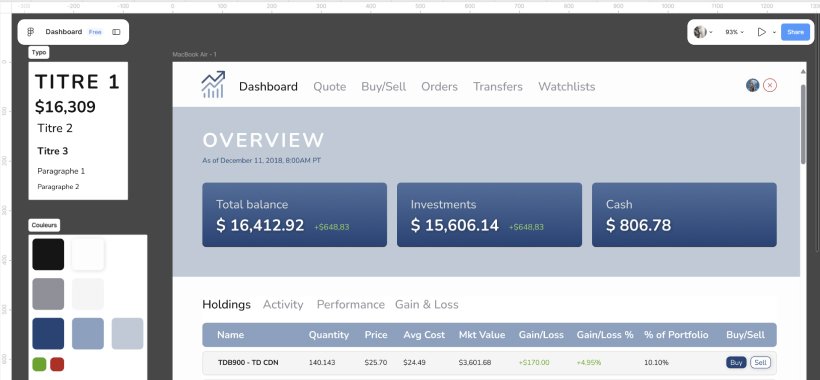Open the Quote nav item
The image size is (820, 380).
[x=329, y=87]
